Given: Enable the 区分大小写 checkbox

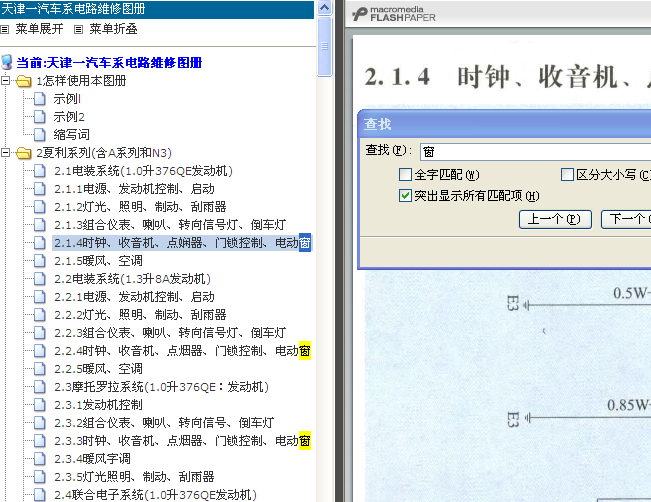Looking at the screenshot, I should (x=567, y=174).
